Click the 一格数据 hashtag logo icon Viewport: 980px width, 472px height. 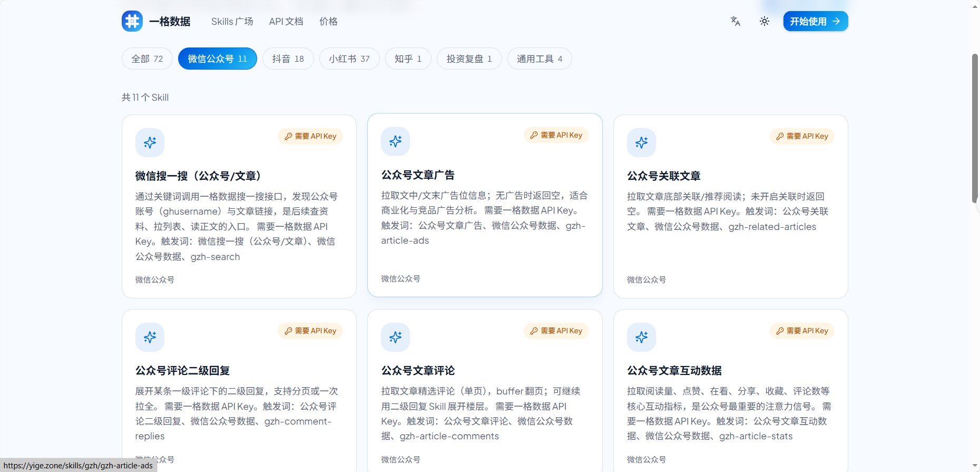[132, 21]
